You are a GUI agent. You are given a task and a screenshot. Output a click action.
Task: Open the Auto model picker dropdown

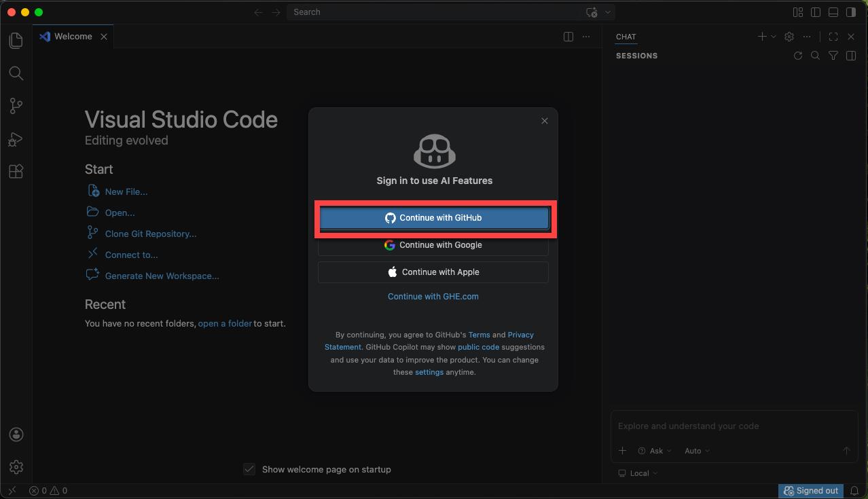pyautogui.click(x=697, y=451)
